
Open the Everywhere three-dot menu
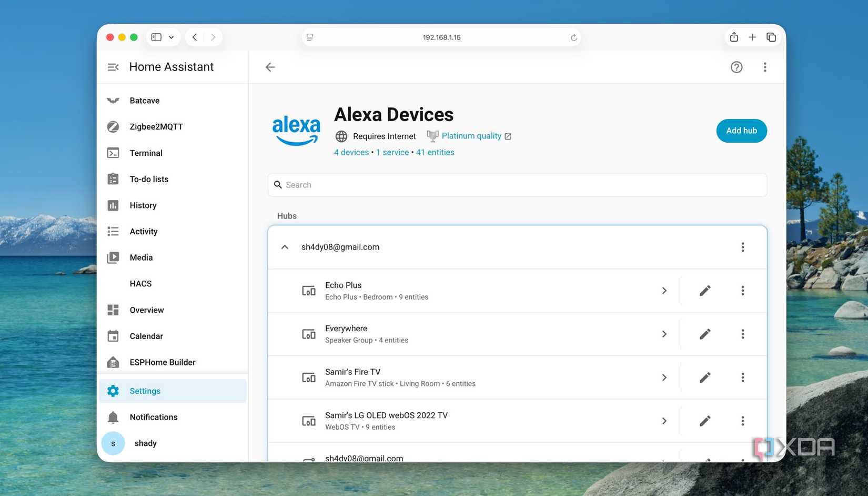(743, 334)
